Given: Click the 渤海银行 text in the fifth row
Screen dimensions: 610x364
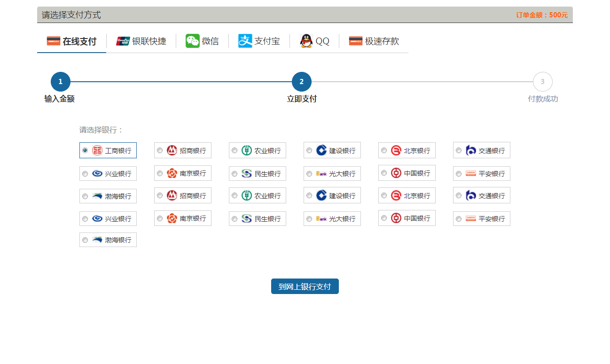Looking at the screenshot, I should tap(118, 240).
